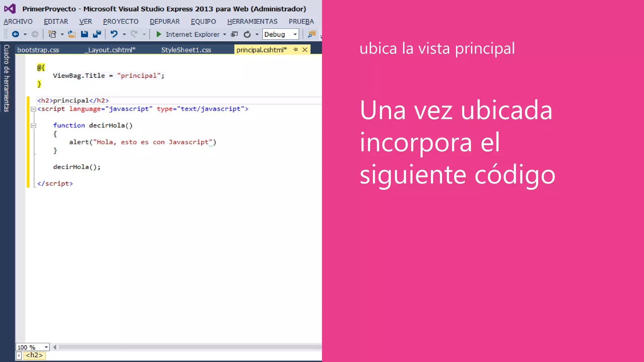The image size is (644, 362).
Task: Click the New Project icon
Action: 52,34
